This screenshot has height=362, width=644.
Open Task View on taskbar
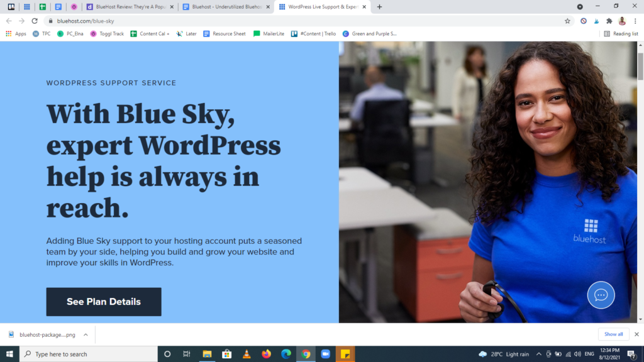187,354
